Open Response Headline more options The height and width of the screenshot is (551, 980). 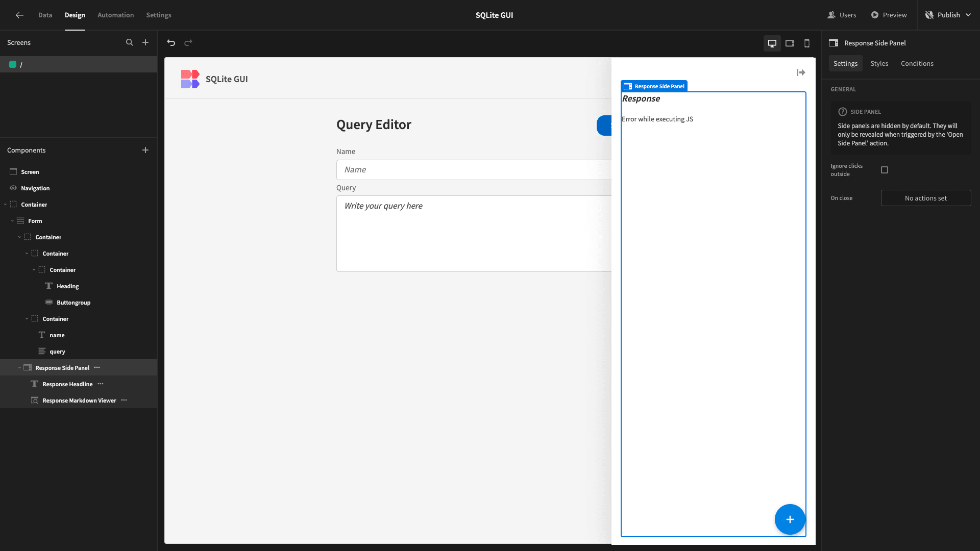point(101,384)
